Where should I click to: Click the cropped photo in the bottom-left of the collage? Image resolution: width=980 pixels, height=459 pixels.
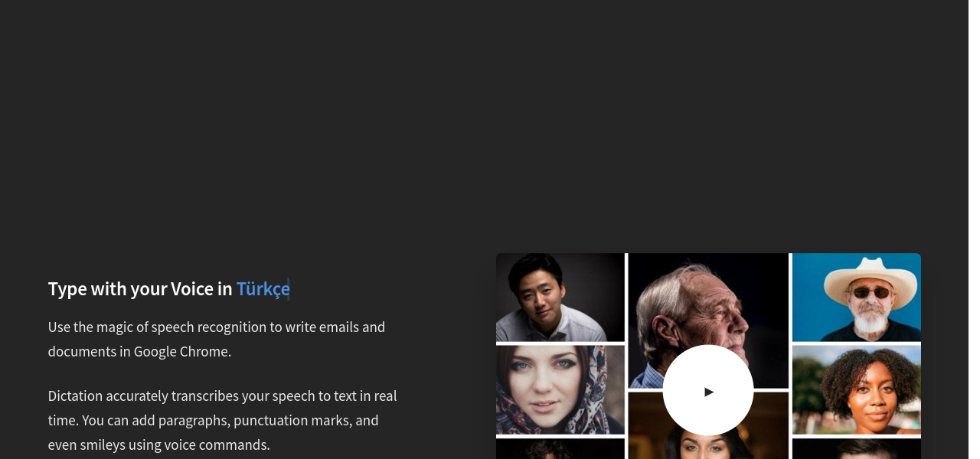pos(560,449)
